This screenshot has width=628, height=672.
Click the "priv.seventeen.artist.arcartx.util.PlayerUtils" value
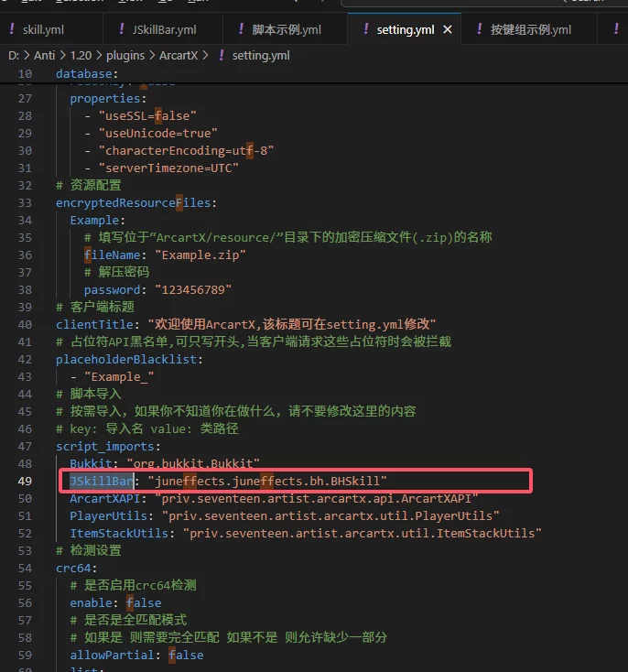pyautogui.click(x=330, y=516)
